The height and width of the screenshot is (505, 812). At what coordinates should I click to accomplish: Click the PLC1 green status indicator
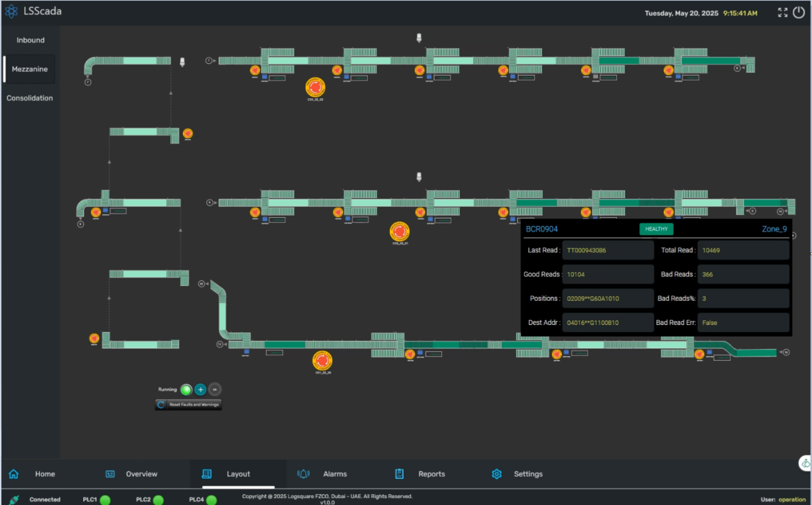105,500
